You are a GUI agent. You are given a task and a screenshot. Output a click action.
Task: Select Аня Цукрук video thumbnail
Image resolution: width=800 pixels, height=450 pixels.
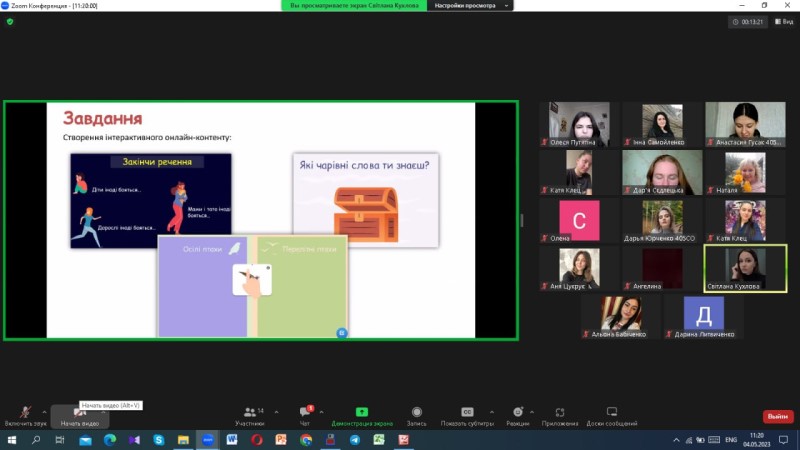coord(579,268)
